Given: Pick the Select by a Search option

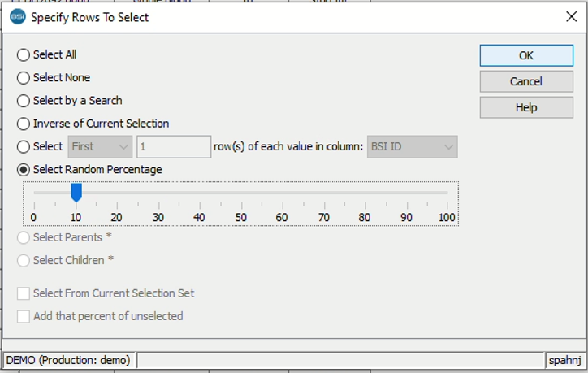Looking at the screenshot, I should [x=24, y=101].
